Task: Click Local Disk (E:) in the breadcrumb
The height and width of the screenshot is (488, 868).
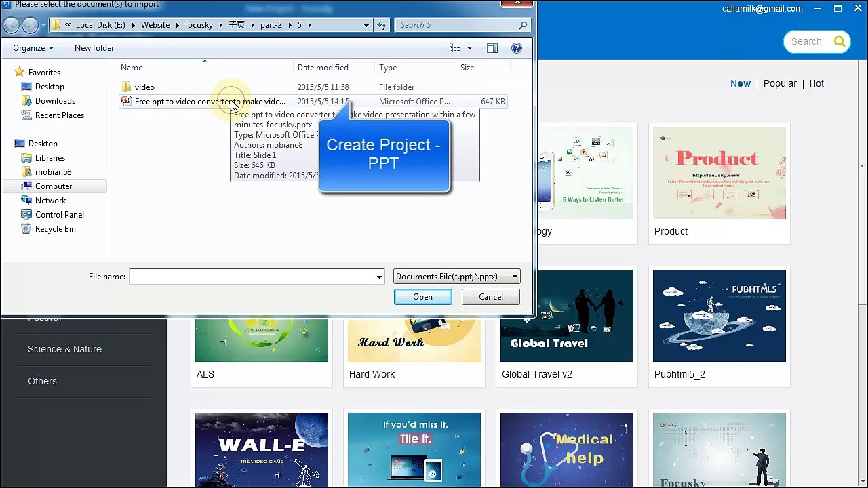Action: coord(100,25)
